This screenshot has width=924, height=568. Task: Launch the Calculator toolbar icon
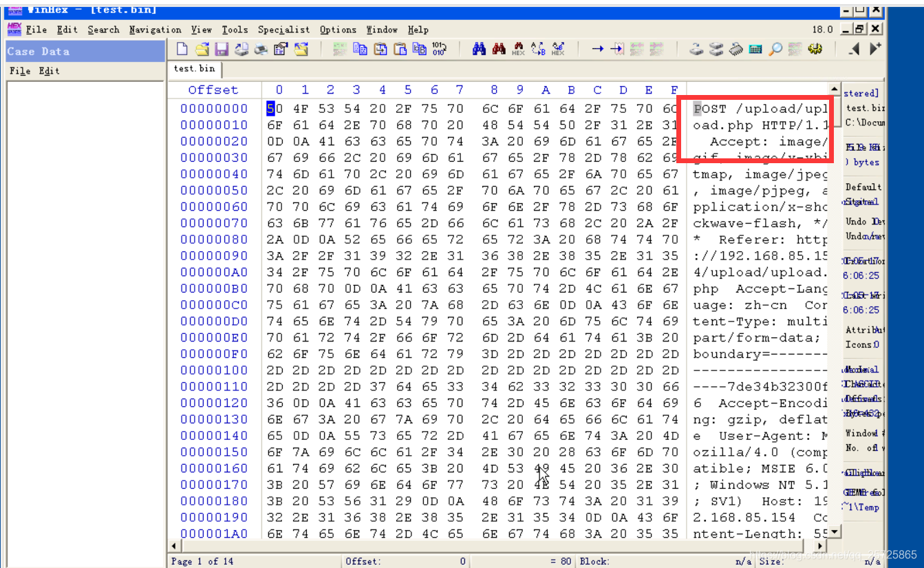(x=755, y=49)
